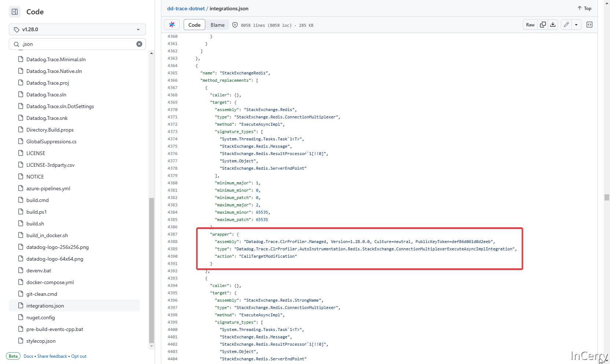Click the Raw button

(x=530, y=25)
